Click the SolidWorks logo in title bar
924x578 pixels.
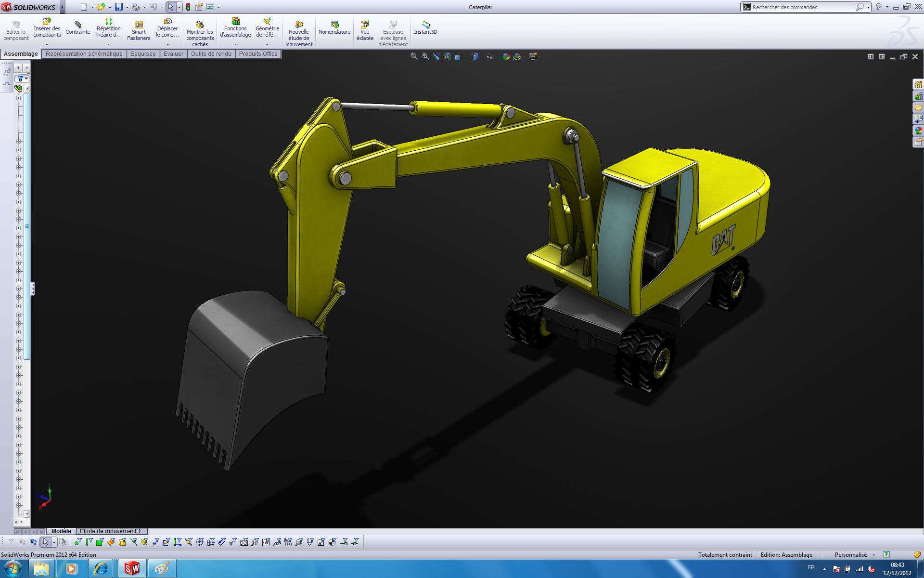click(x=29, y=7)
